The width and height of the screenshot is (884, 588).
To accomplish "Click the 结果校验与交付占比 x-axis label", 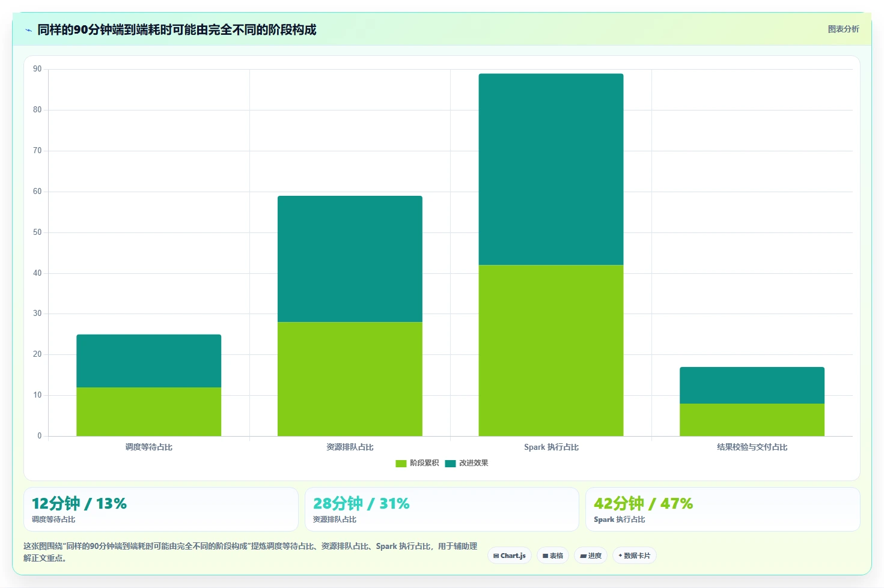I will [x=752, y=447].
